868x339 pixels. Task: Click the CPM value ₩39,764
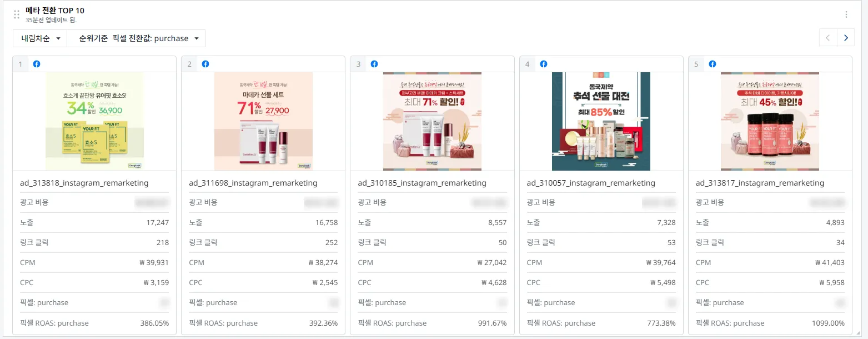[x=661, y=262]
